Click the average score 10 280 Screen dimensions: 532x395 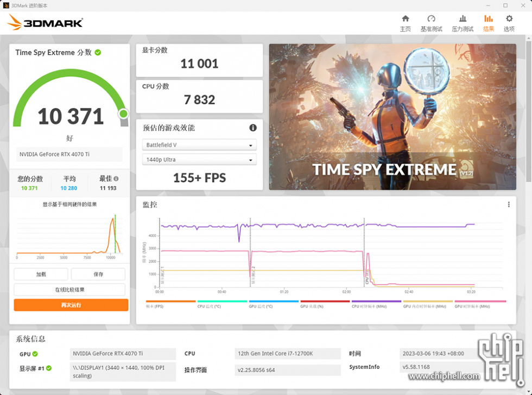(68, 188)
